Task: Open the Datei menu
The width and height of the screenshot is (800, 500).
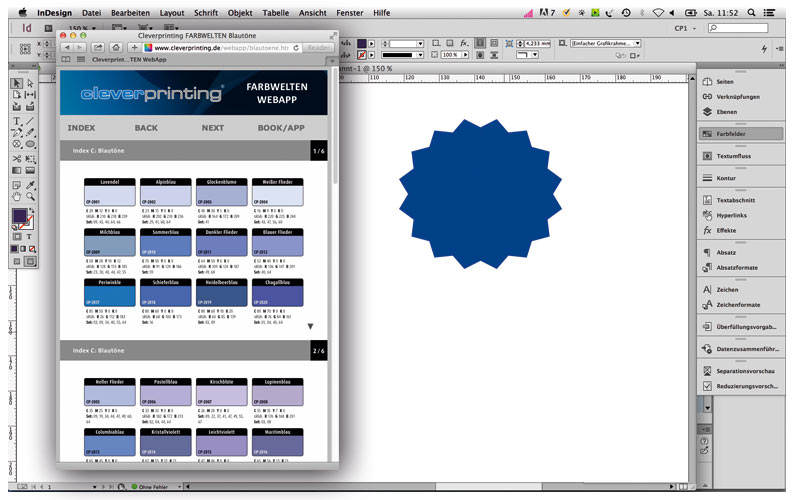Action: (91, 13)
